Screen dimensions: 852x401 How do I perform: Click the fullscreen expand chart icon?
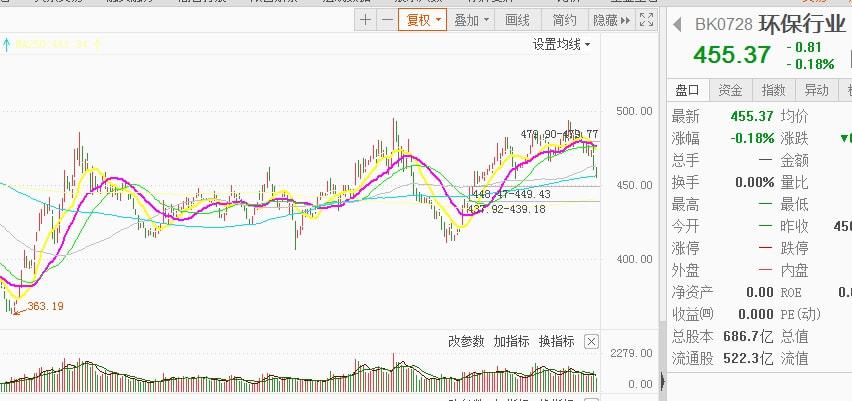point(646,19)
